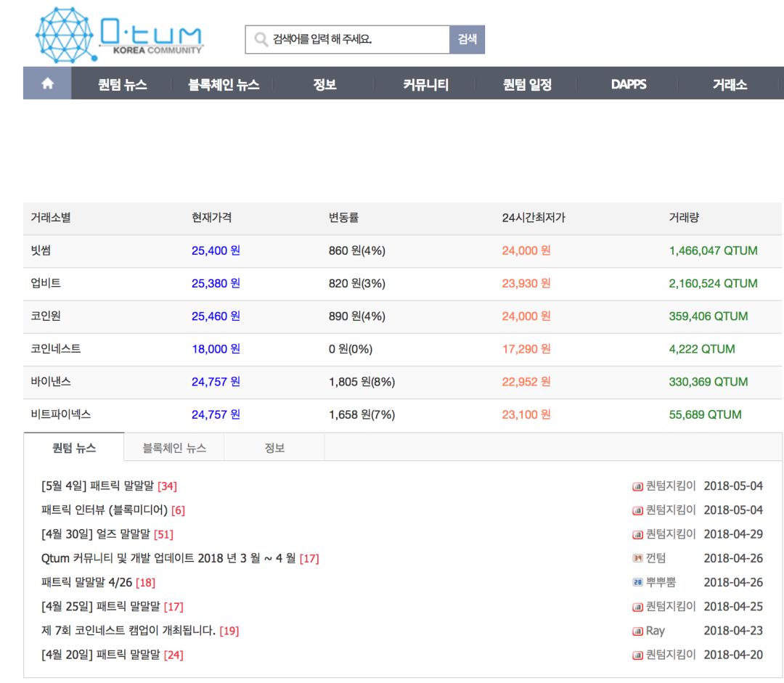Go to home via house icon

pos(47,83)
